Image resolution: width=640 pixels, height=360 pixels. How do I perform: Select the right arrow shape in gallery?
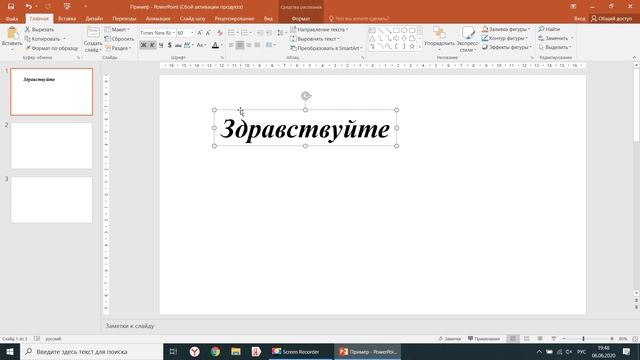coord(396,38)
